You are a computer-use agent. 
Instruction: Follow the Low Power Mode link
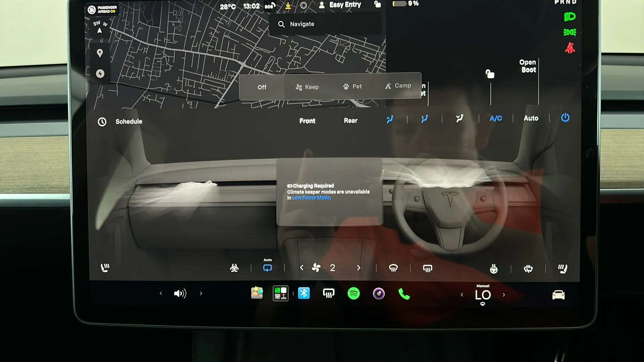coord(311,198)
